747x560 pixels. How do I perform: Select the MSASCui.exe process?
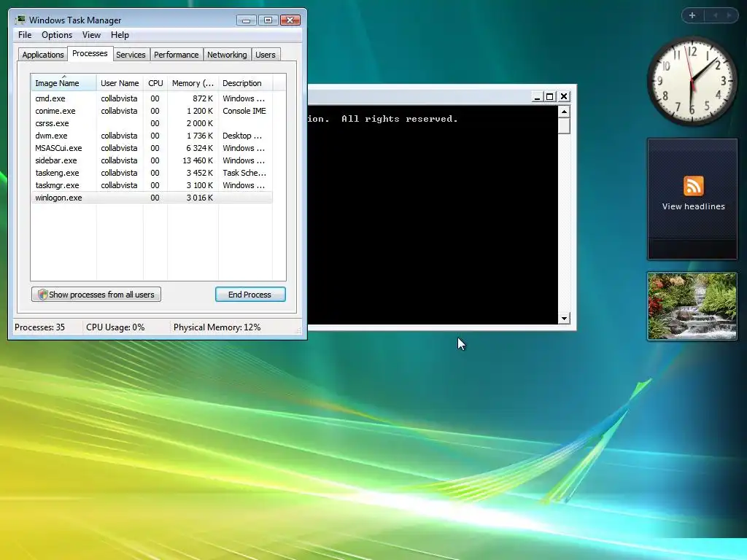point(152,148)
